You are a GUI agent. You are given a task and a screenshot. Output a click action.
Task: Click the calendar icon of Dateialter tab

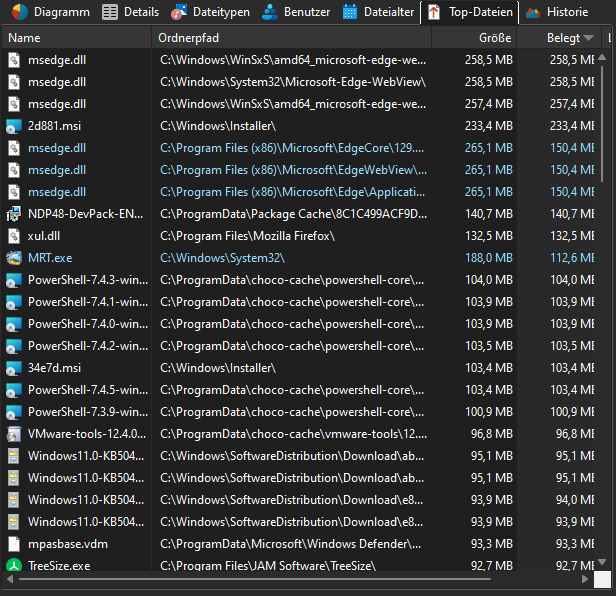coord(350,12)
